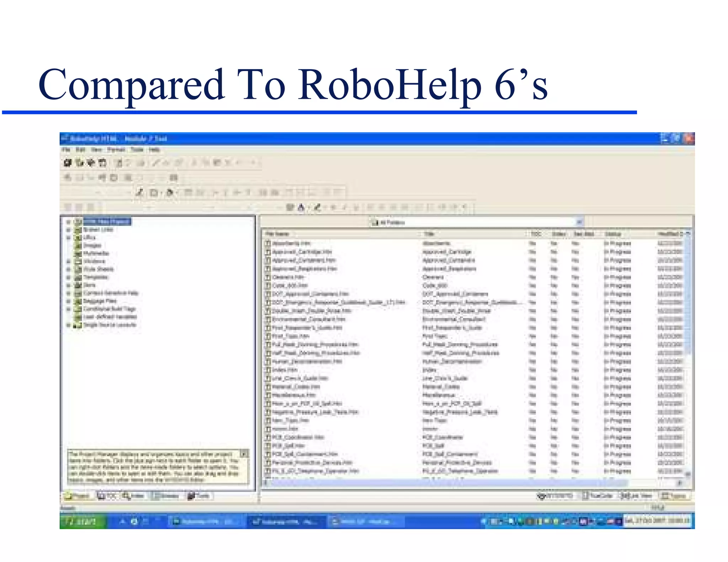Click the taskbar clock

(657, 521)
